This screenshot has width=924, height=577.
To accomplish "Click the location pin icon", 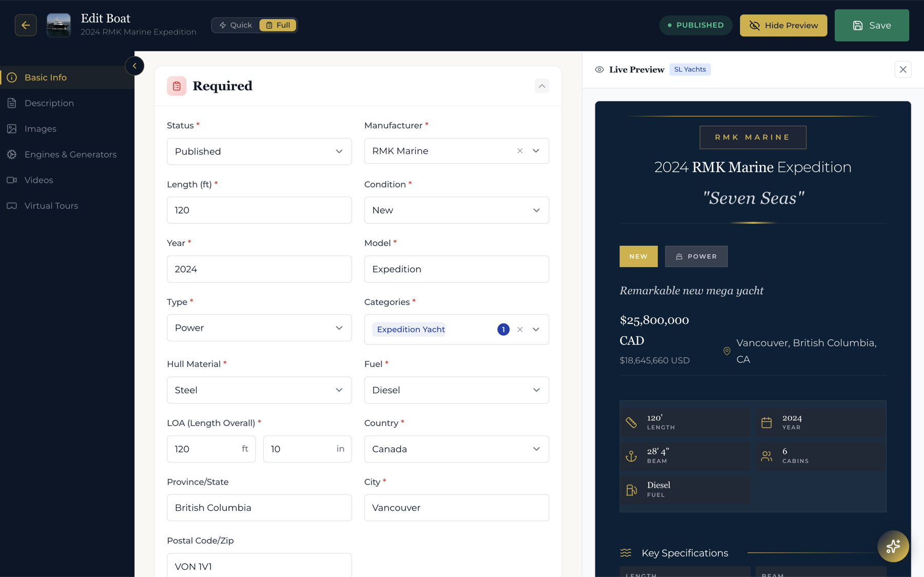I will [726, 351].
